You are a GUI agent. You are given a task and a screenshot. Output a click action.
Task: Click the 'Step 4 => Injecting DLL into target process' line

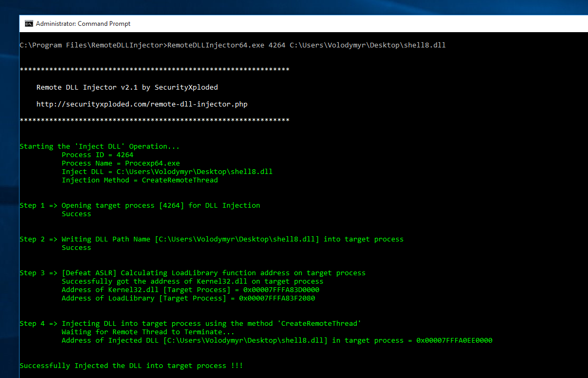coord(190,323)
